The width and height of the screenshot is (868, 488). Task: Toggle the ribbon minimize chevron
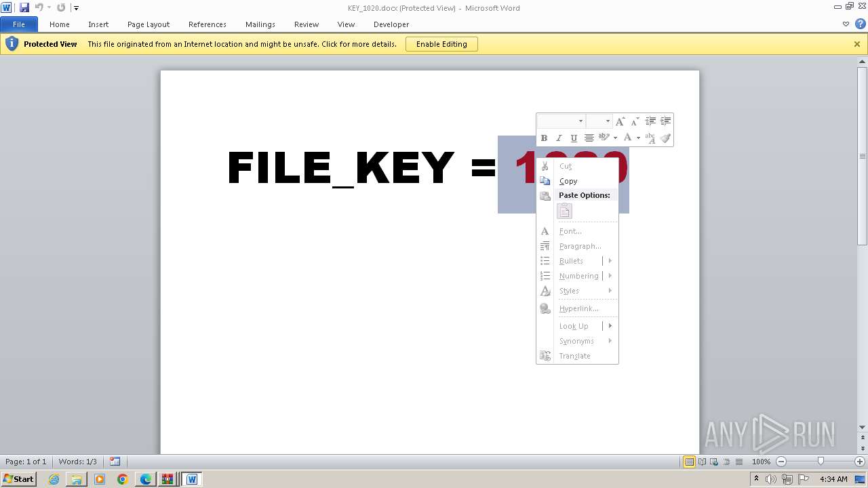pyautogui.click(x=846, y=24)
